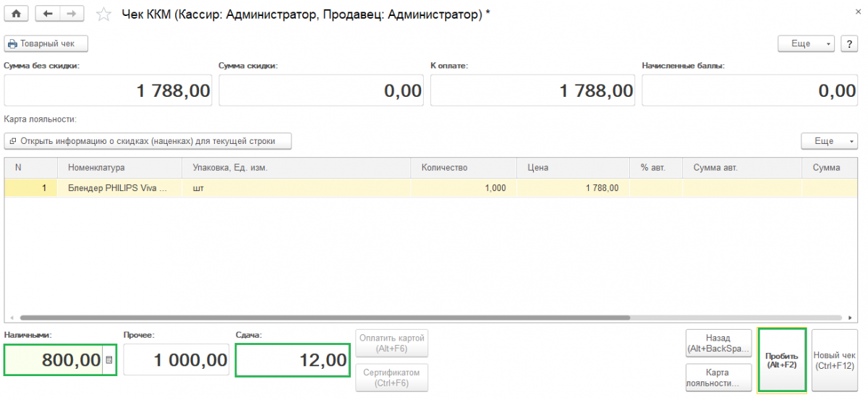Click the Сдача change field
The height and width of the screenshot is (400, 868).
(292, 359)
